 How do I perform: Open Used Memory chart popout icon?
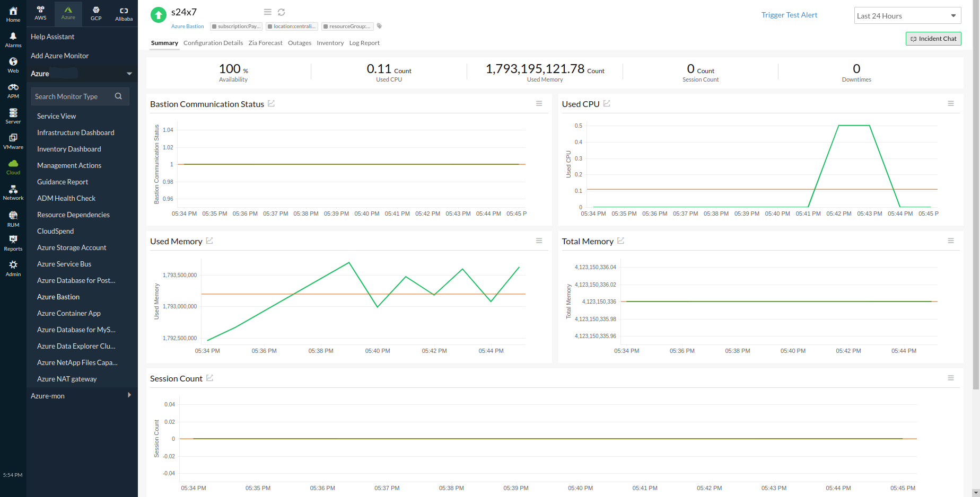[x=209, y=241]
